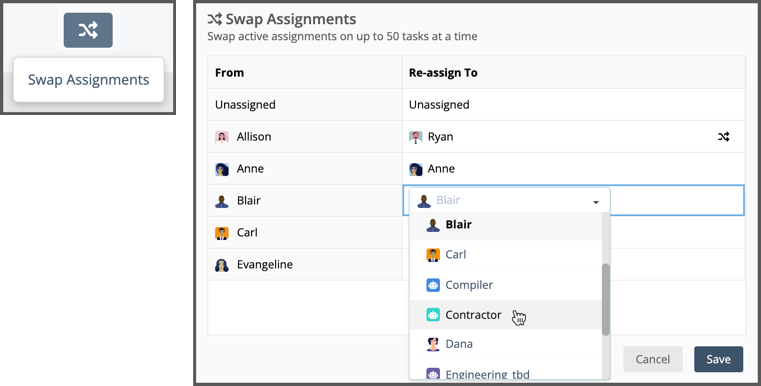Image resolution: width=761 pixels, height=386 pixels.
Task: Click Allison's avatar in From column
Action: tap(222, 137)
